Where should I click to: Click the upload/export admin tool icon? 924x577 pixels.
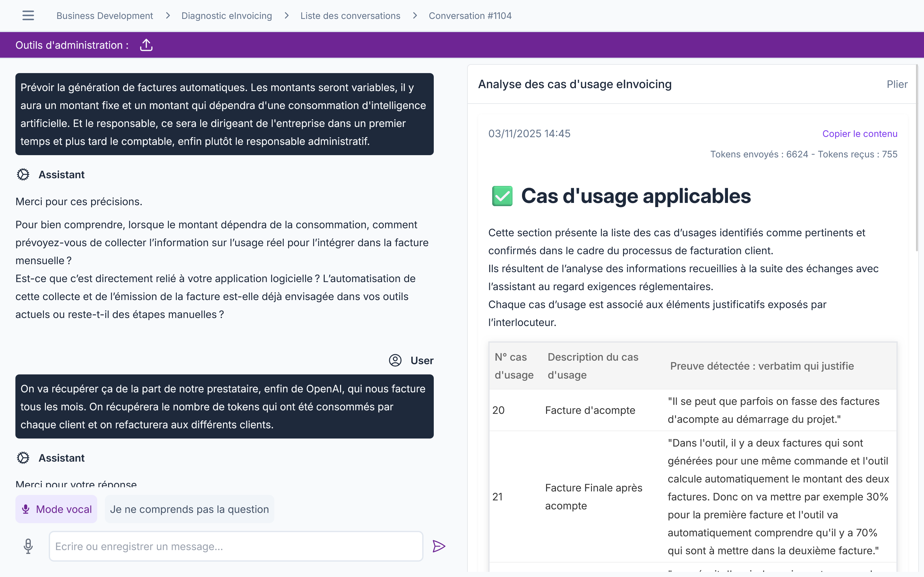pyautogui.click(x=146, y=45)
